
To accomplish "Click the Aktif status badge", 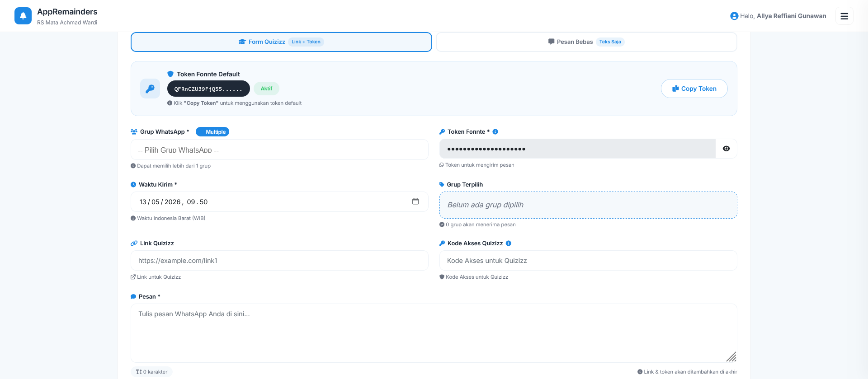I will coord(266,89).
